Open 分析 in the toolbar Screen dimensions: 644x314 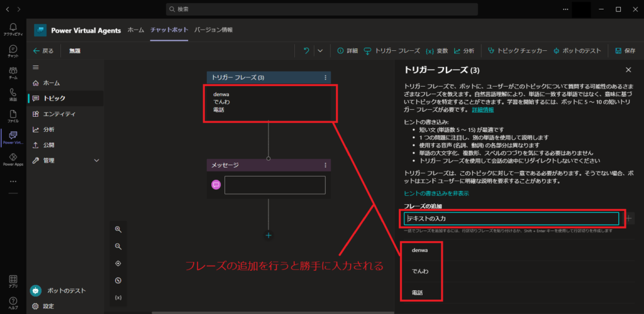click(464, 51)
